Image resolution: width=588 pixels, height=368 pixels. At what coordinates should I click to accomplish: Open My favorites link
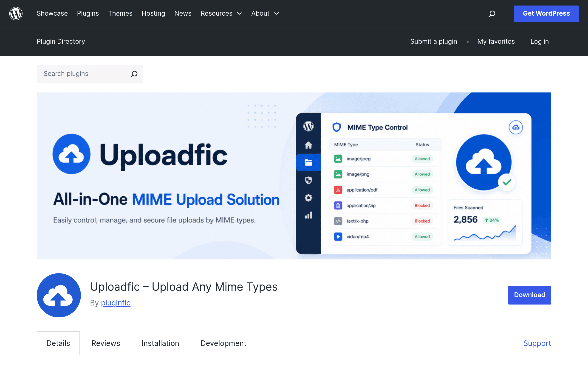click(496, 41)
